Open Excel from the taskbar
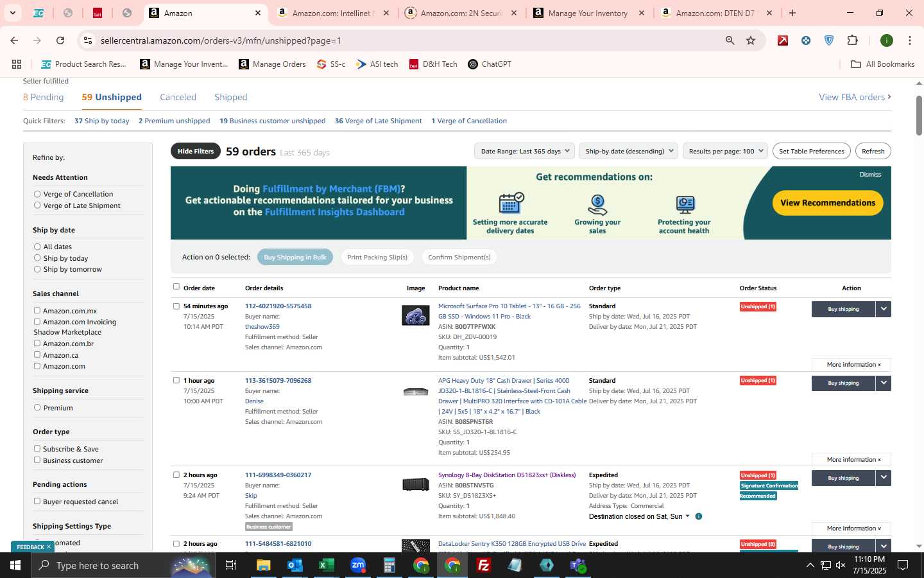Image resolution: width=924 pixels, height=578 pixels. (327, 565)
